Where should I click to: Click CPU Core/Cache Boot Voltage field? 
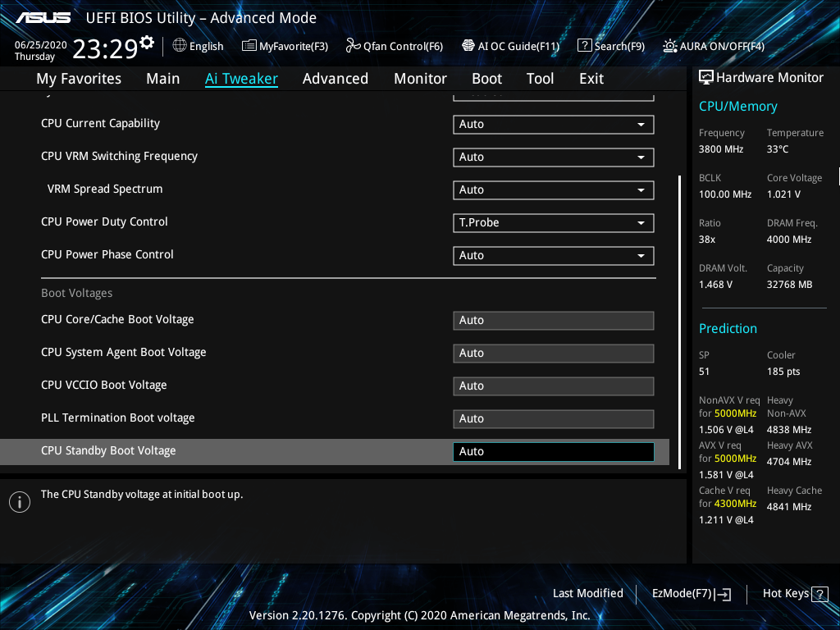pyautogui.click(x=554, y=321)
